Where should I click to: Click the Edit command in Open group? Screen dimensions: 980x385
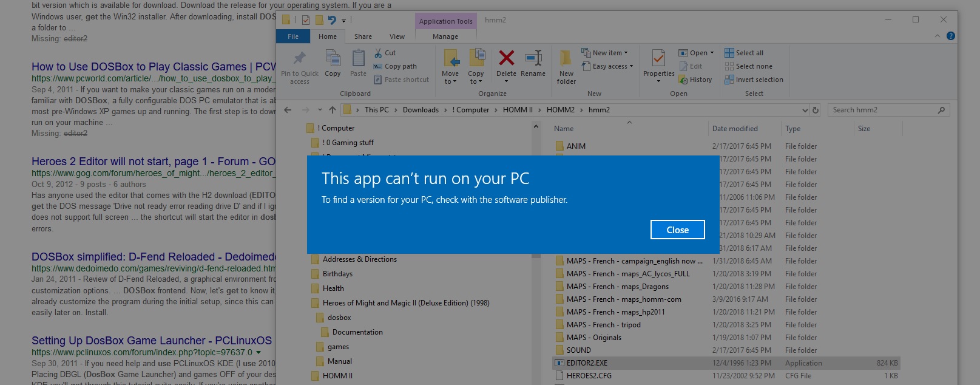(691, 66)
